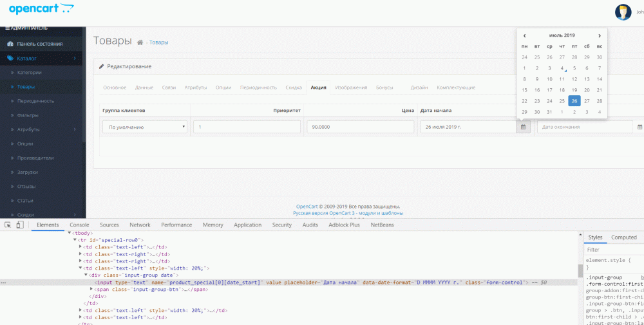The image size is (644, 325).
Task: Open the Опции product tab
Action: pos(223,88)
